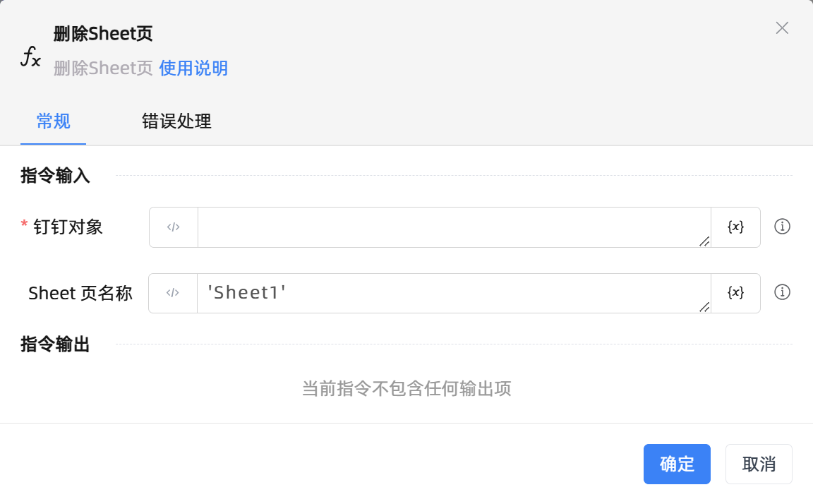Viewport: 813px width, 504px height.
Task: Show info tooltip for Sheet 页名称
Action: point(782,292)
